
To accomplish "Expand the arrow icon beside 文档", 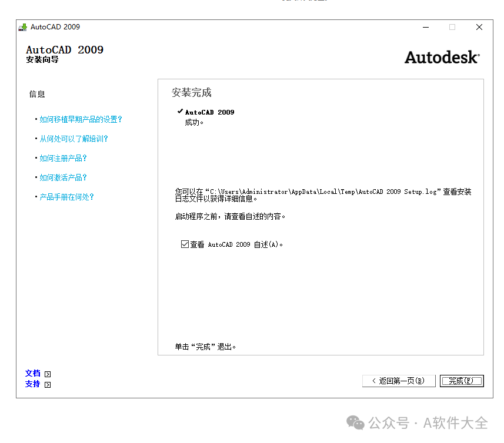I will point(48,374).
